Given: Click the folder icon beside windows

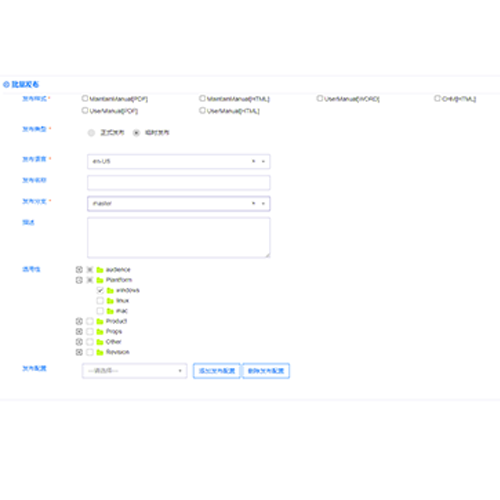Looking at the screenshot, I should tap(110, 290).
